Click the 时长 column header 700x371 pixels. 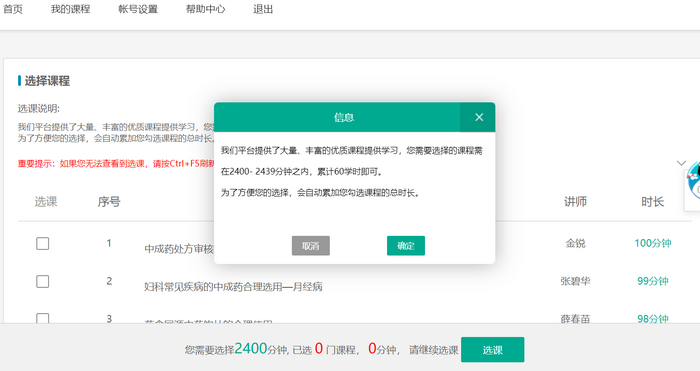[x=653, y=202]
